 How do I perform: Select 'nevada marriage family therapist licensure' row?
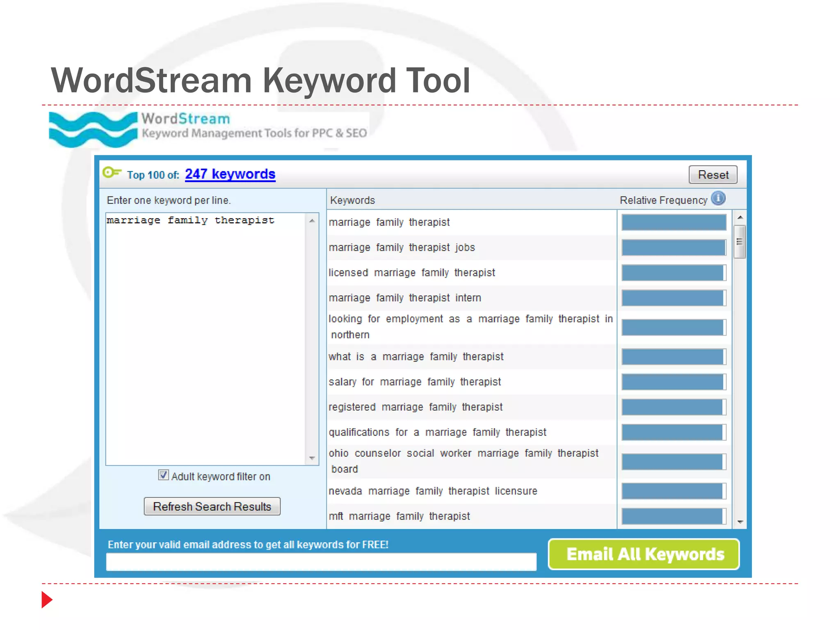pos(472,491)
